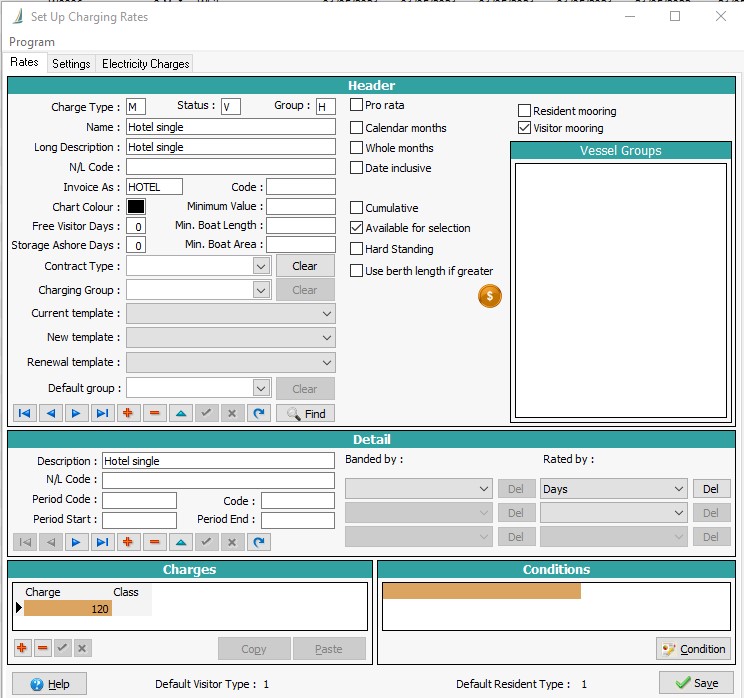The image size is (744, 698).
Task: Open the Contract Type dropdown
Action: pyautogui.click(x=260, y=266)
